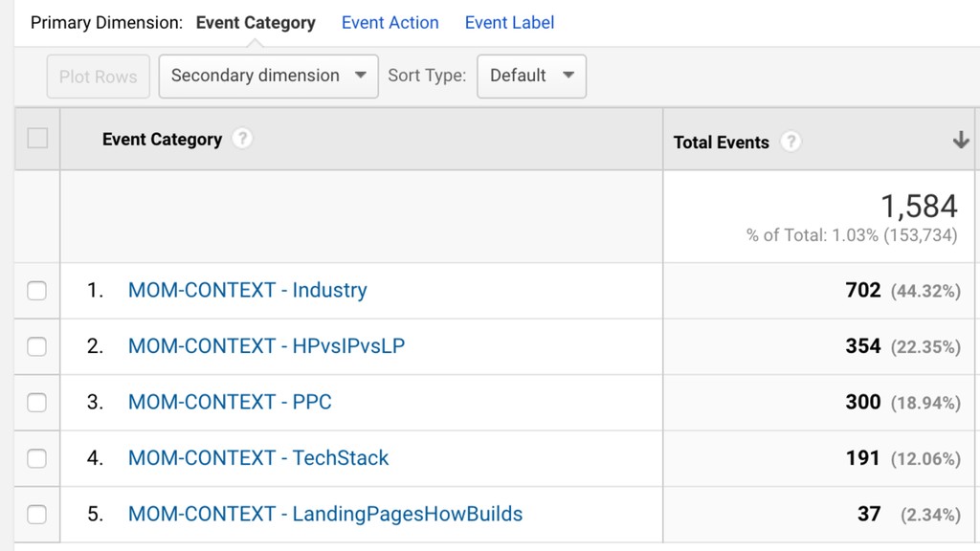Screen dimensions: 980x551
Task: Open the MOM-CONTEXT - TechStack category link
Action: coord(258,457)
